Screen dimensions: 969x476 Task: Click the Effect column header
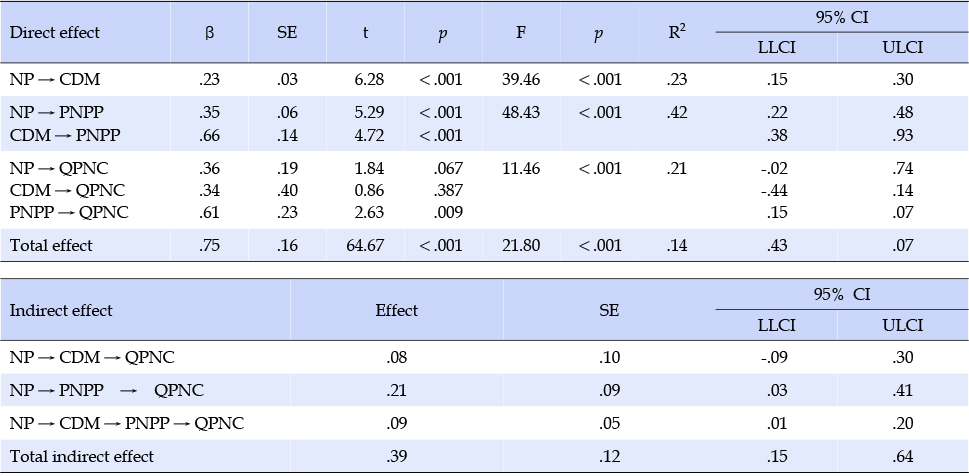397,310
